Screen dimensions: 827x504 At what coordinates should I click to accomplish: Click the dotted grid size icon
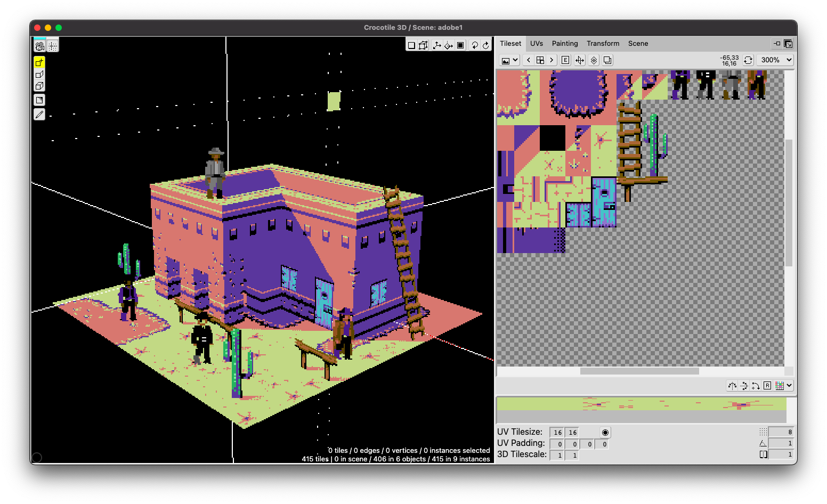(763, 432)
